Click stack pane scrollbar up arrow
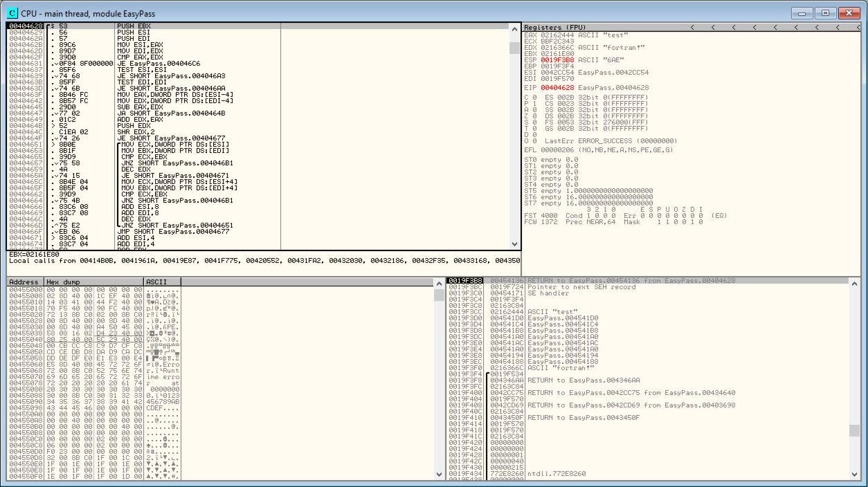This screenshot has width=868, height=487. (855, 284)
